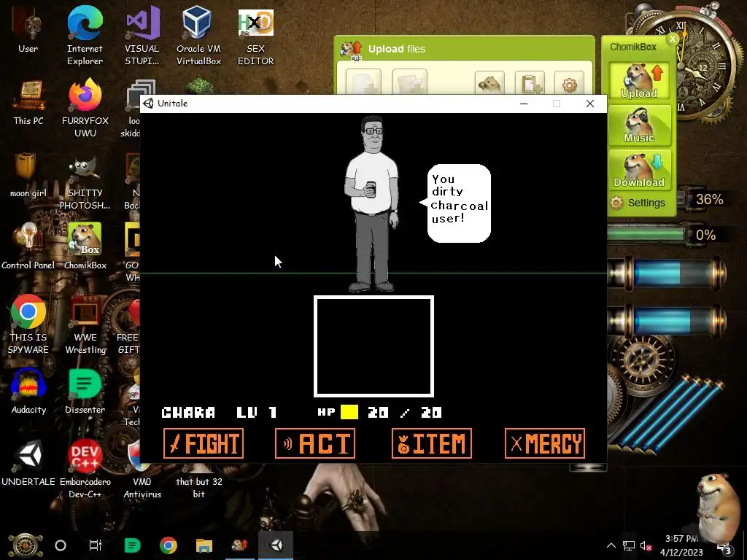
Task: Open Audacity desktop icon
Action: (x=28, y=392)
